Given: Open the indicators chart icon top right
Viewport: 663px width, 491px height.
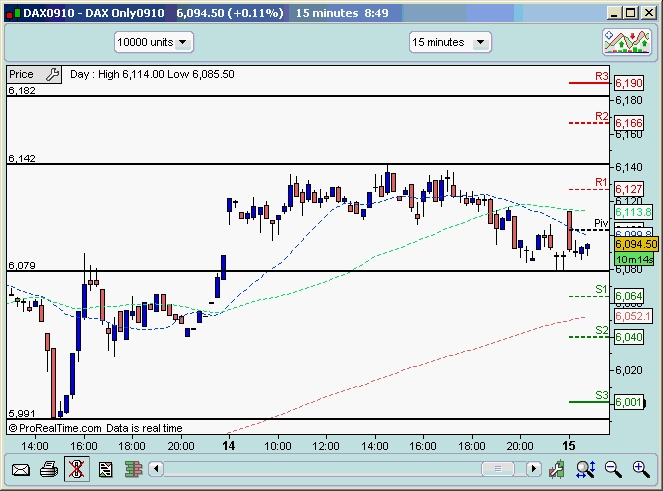Looking at the screenshot, I should click(627, 42).
